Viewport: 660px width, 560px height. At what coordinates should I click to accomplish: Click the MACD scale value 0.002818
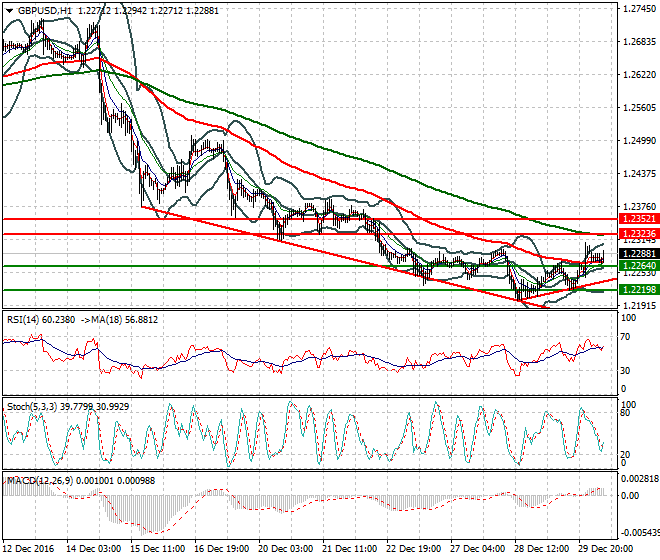click(640, 478)
